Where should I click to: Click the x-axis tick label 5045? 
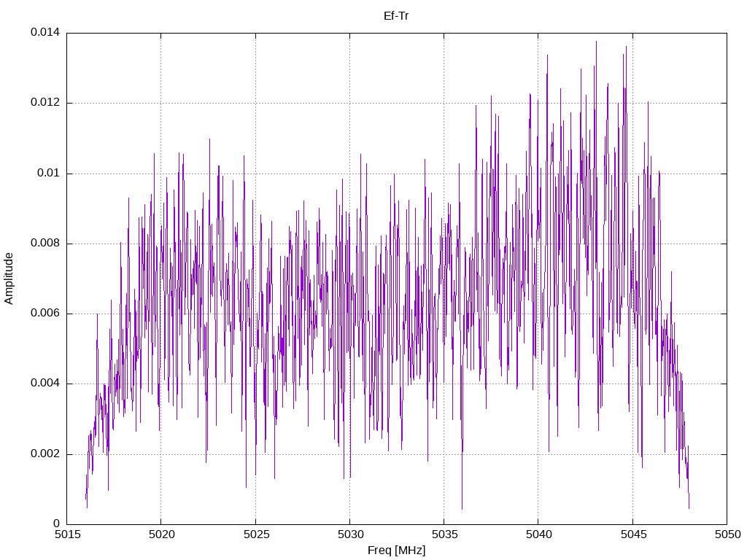click(x=634, y=534)
